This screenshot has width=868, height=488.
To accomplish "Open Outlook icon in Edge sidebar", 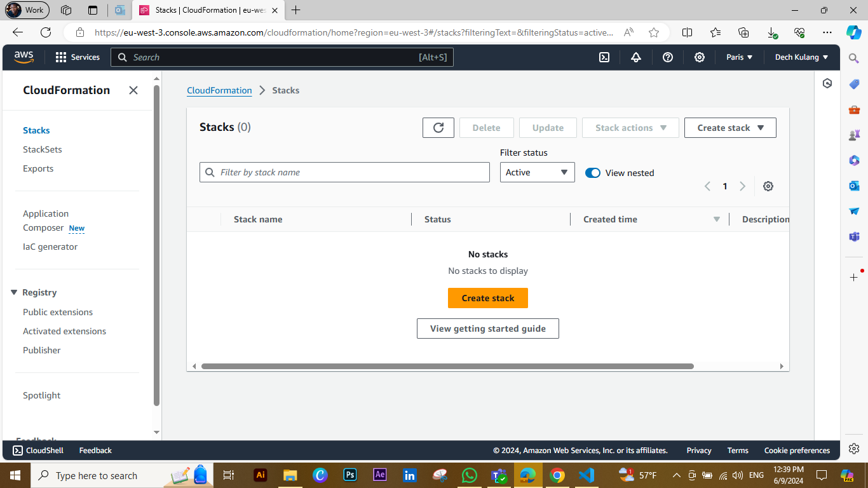I will click(854, 186).
